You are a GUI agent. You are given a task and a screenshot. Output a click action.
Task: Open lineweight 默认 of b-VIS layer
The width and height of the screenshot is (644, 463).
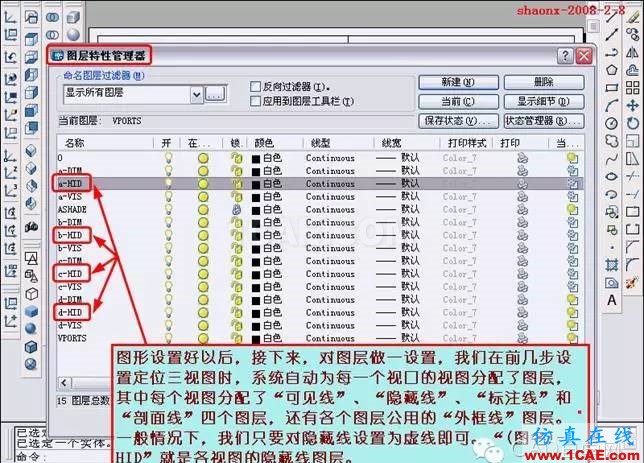tap(398, 248)
